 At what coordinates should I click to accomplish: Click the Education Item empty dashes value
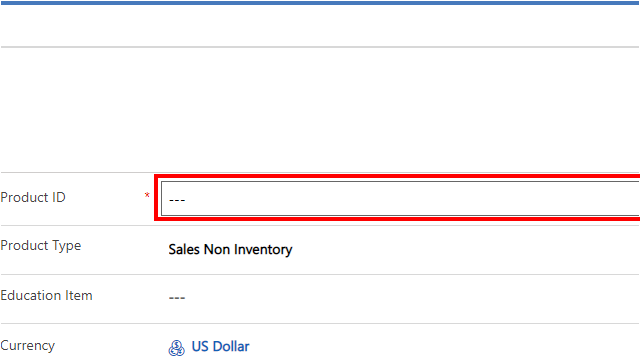coord(177,298)
